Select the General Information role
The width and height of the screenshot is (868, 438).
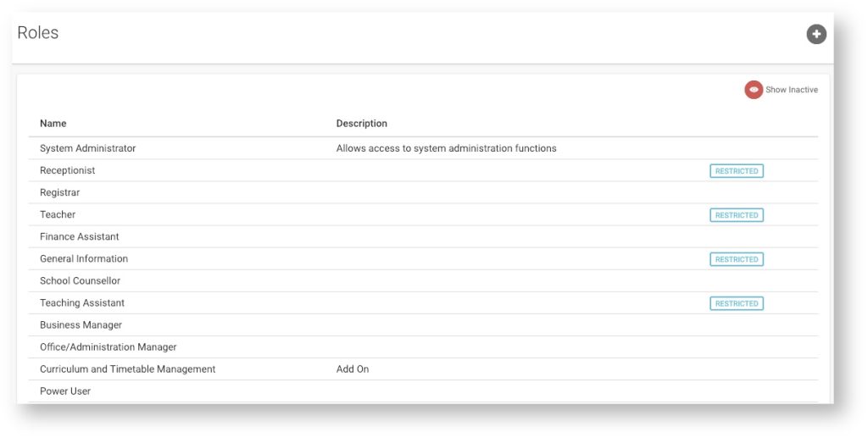(x=84, y=259)
